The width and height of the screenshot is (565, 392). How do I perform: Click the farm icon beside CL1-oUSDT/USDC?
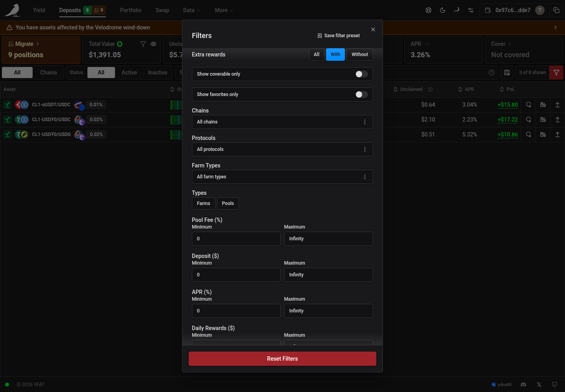pos(7,105)
